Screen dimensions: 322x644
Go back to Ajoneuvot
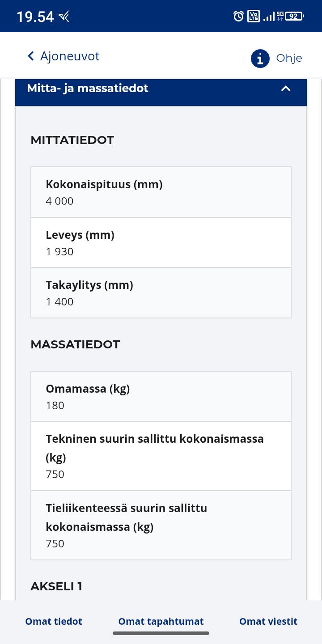[70, 56]
